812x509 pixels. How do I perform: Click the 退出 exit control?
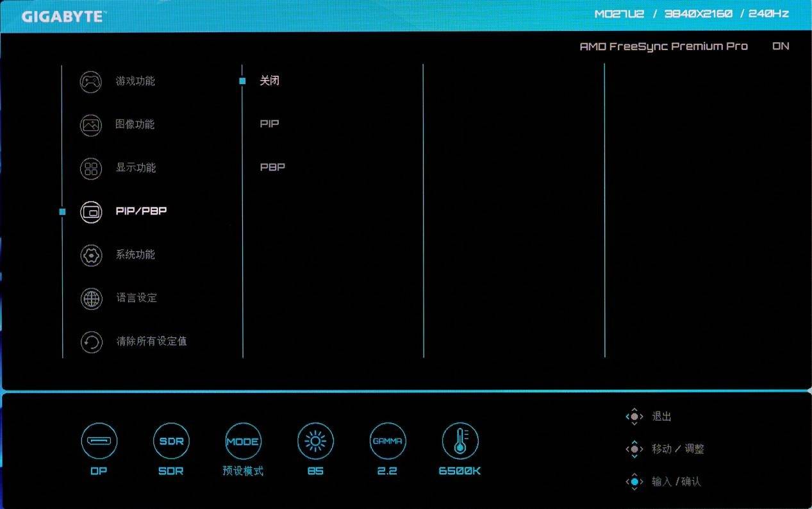[x=661, y=417]
